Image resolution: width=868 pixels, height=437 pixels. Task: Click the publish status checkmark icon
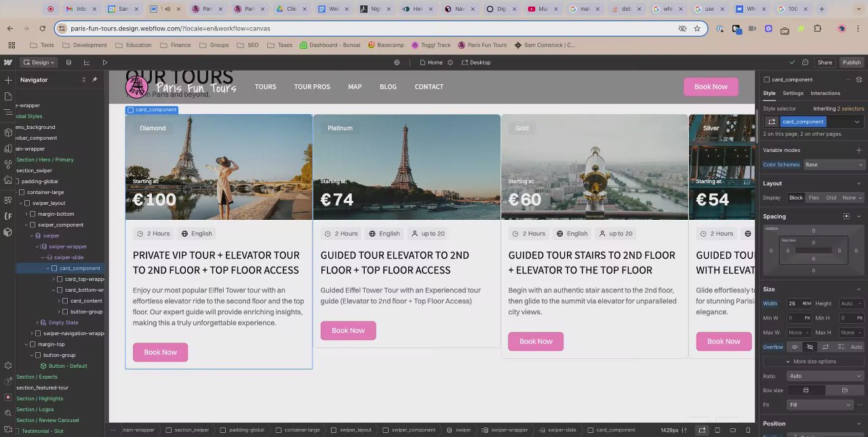792,62
